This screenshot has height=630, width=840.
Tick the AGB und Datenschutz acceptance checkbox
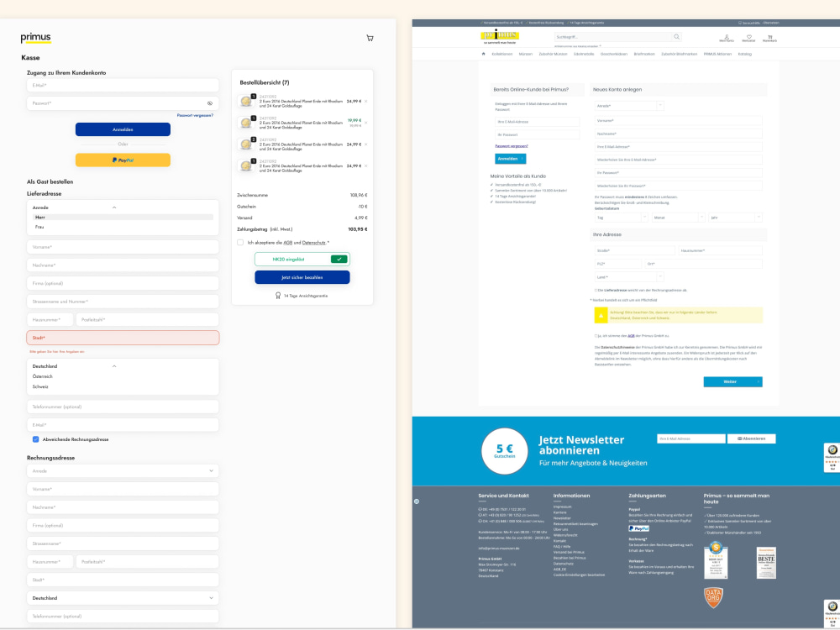coord(240,243)
